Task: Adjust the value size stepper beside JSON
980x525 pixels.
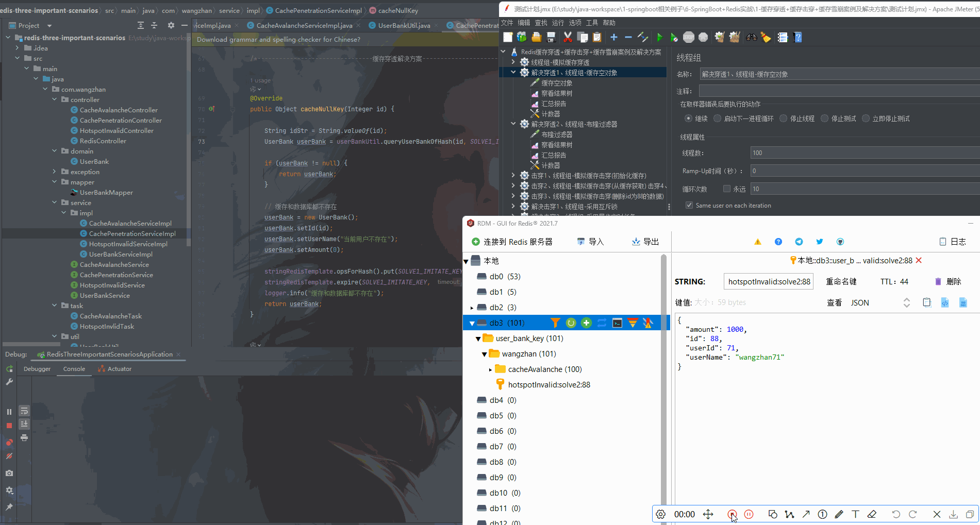Action: pos(907,302)
